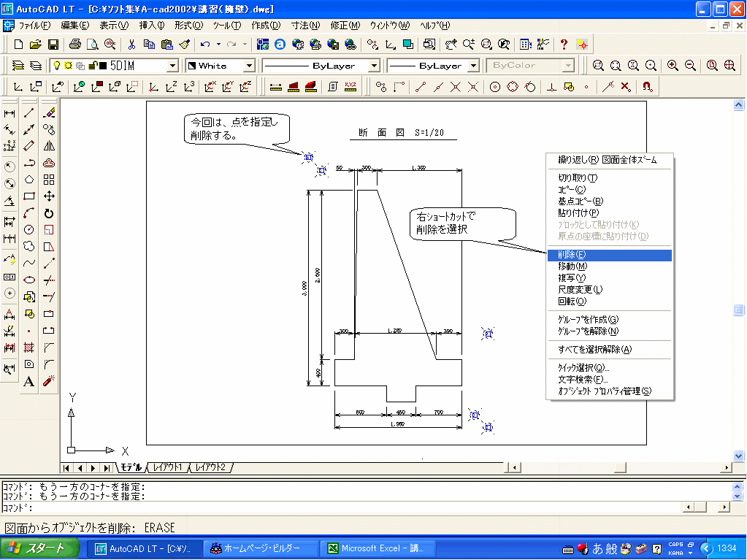Select the Erase tool in modify toolbar
Image resolution: width=747 pixels, height=560 pixels.
[49, 113]
